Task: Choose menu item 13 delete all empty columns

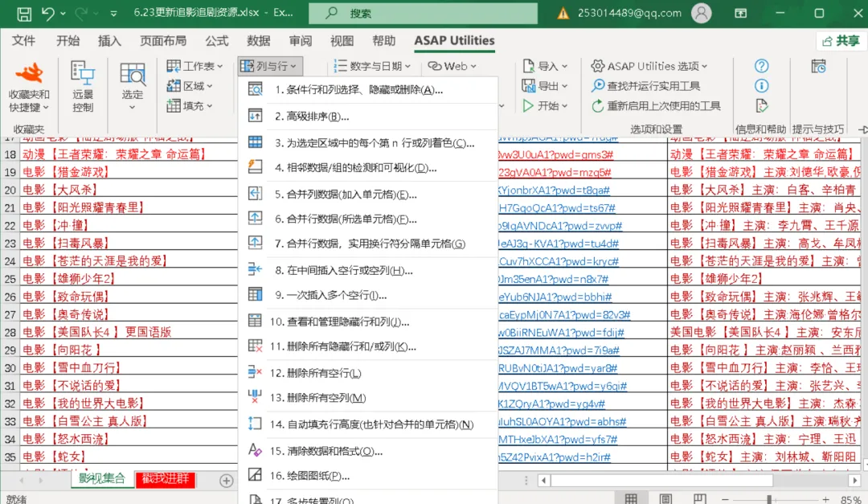Action: tap(368, 398)
